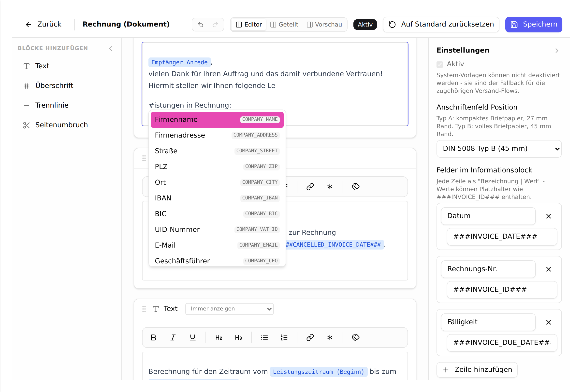
Task: Click Auf Standard zurücksetzen
Action: (441, 25)
